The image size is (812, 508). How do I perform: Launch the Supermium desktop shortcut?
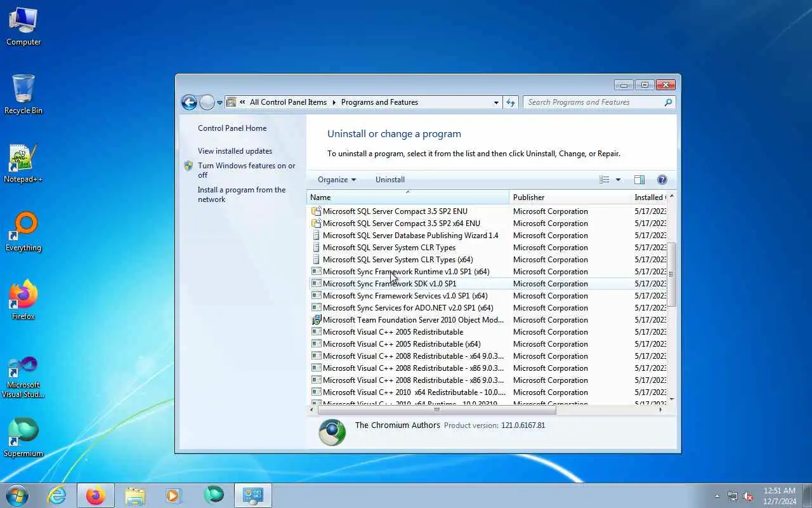click(x=23, y=438)
